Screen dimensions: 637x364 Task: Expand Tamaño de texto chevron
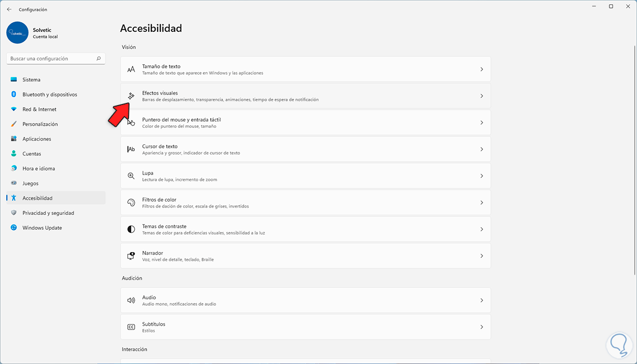(481, 70)
